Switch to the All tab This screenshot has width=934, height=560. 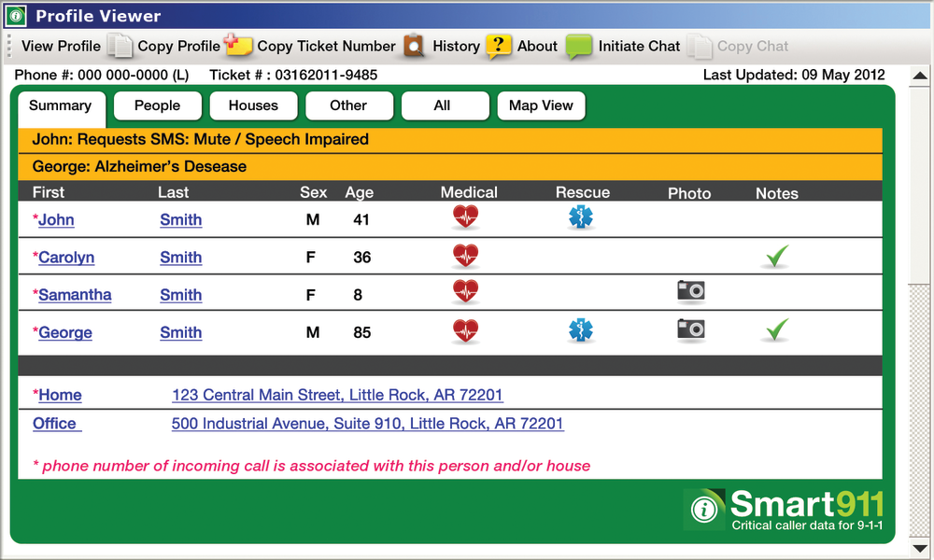pyautogui.click(x=445, y=105)
